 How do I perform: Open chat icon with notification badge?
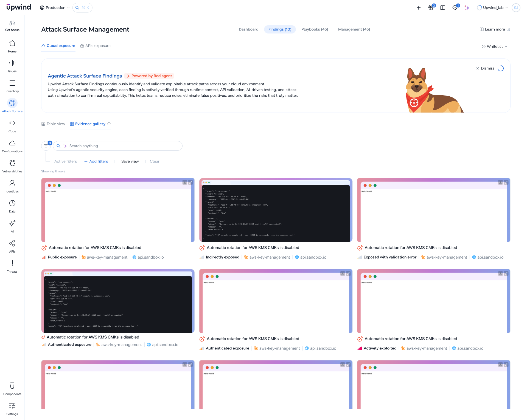point(455,8)
